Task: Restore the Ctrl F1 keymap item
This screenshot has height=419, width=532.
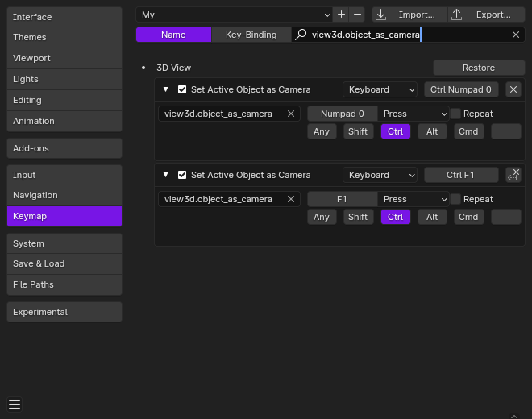Action: pos(513,175)
